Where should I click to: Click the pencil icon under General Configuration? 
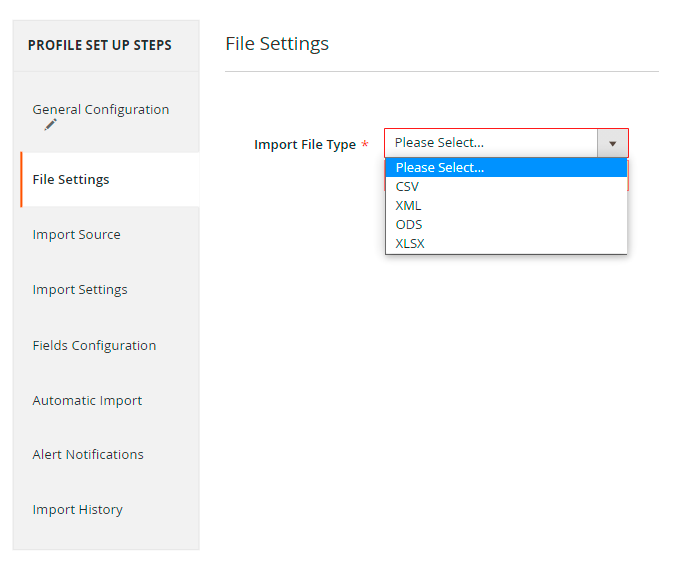tap(50, 125)
